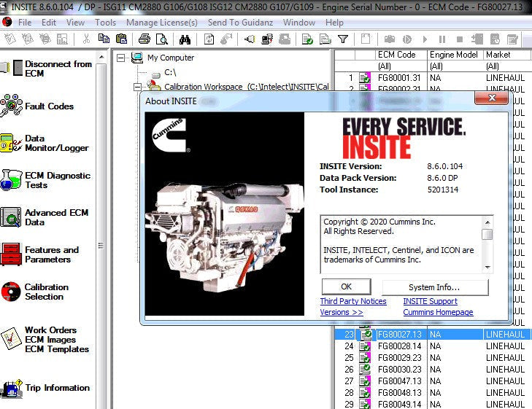This screenshot has width=532, height=409.
Task: Click the copyright box scroll down arrow
Action: tap(487, 268)
